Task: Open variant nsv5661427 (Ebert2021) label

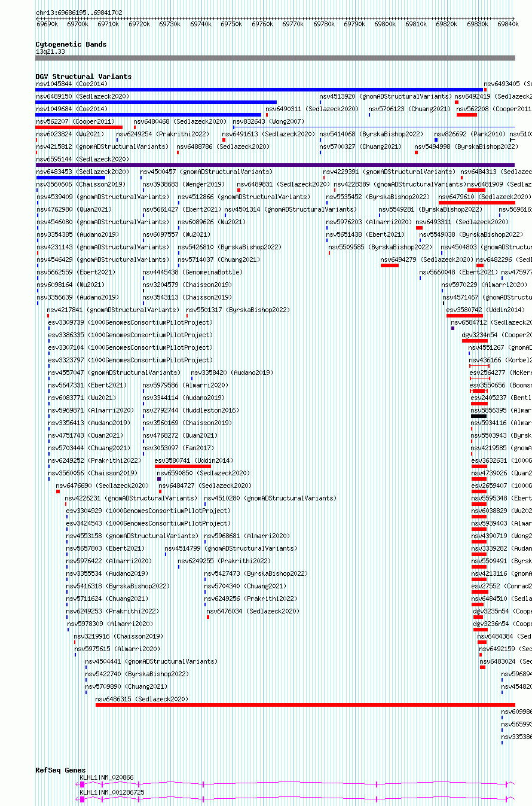Action: coord(182,209)
